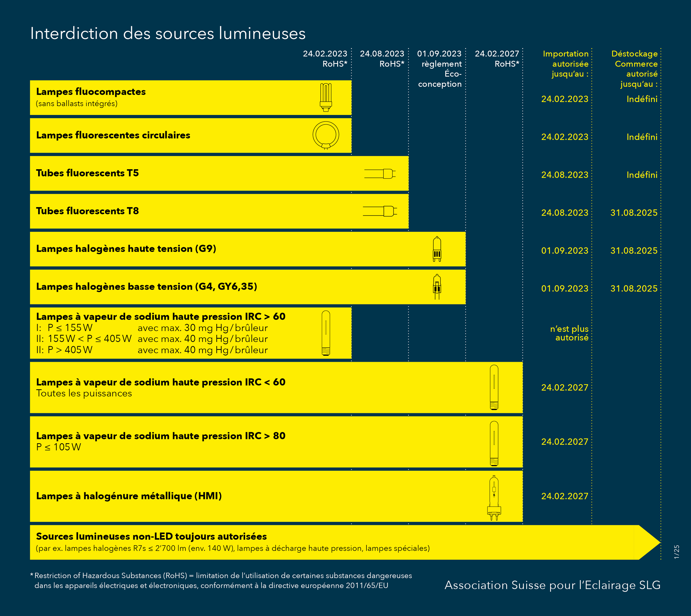Click the T8 fluorescent tube icon

coord(380,211)
